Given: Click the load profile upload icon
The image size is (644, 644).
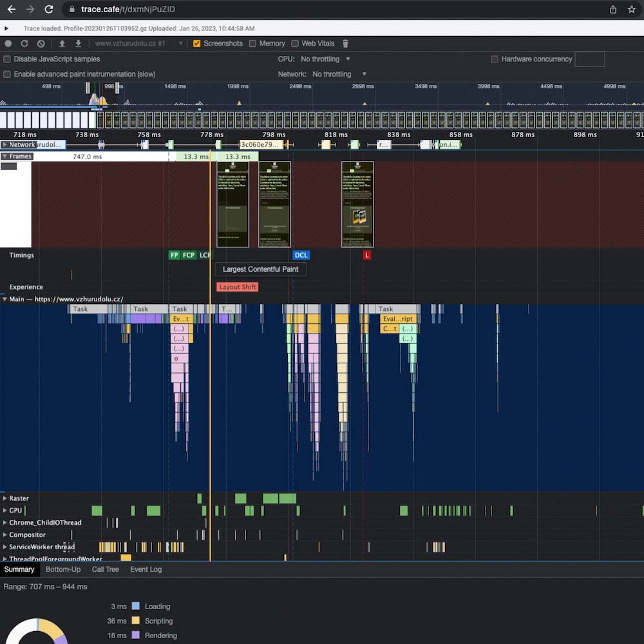Looking at the screenshot, I should coord(62,44).
